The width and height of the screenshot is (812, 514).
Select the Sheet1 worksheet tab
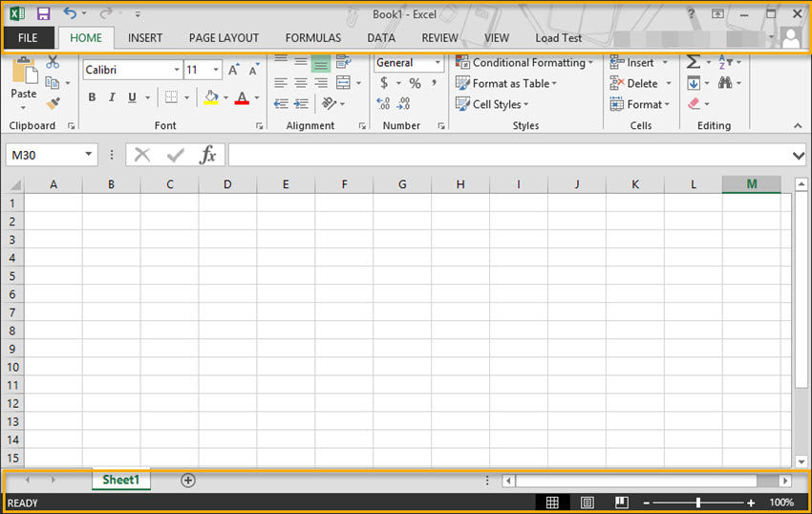(x=121, y=480)
